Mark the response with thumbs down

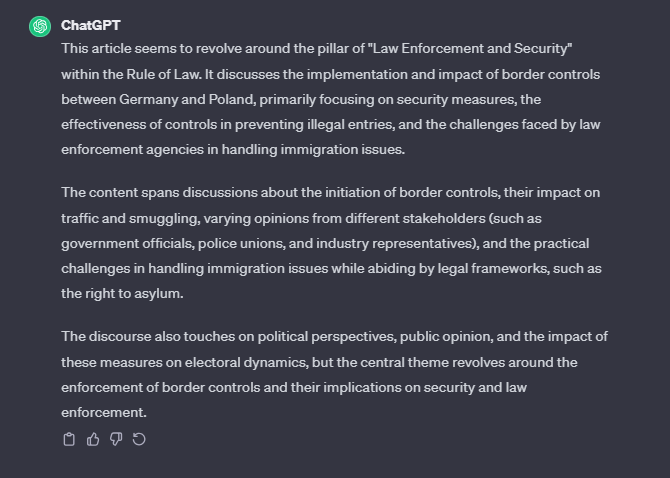(x=116, y=439)
